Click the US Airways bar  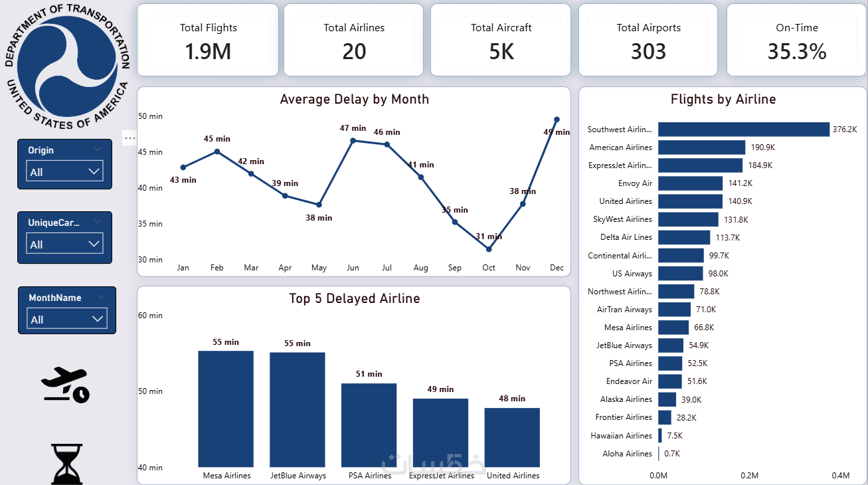point(680,274)
